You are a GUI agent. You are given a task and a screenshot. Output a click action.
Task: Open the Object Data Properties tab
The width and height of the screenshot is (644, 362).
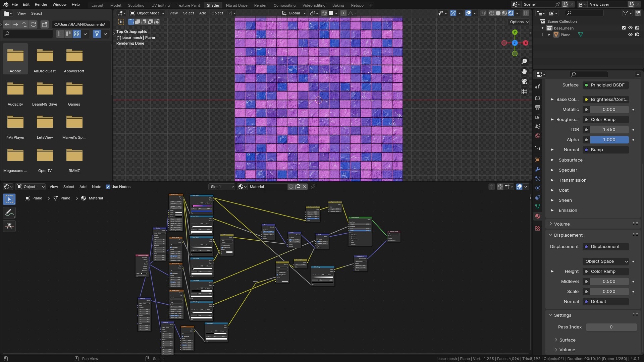coord(538,207)
